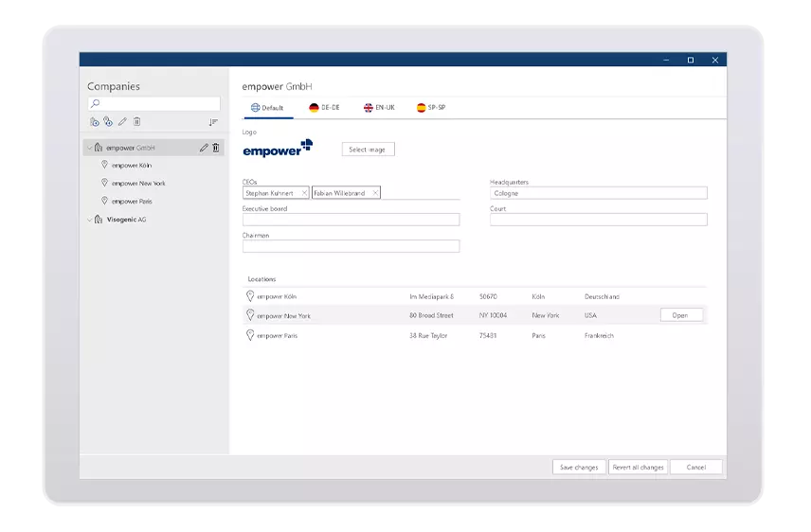Image resolution: width=811 pixels, height=532 pixels.
Task: Click the pencil icon on empower GmbH row
Action: pos(204,148)
